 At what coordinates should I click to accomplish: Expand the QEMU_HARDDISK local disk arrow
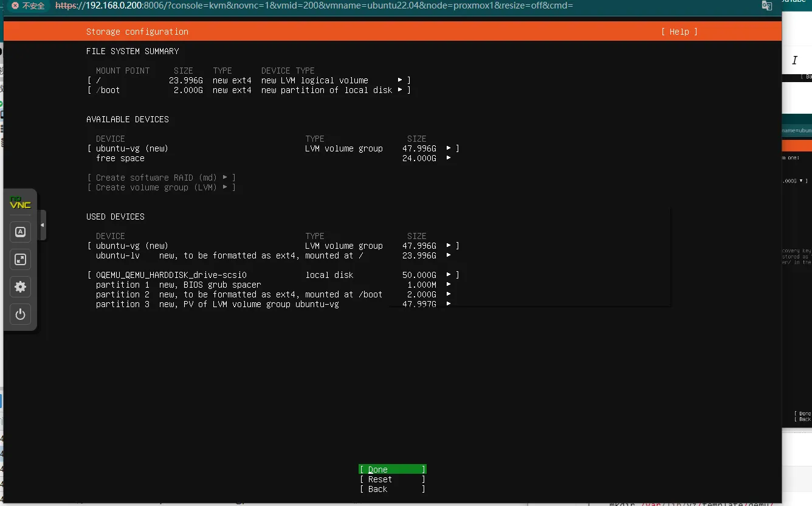[449, 275]
